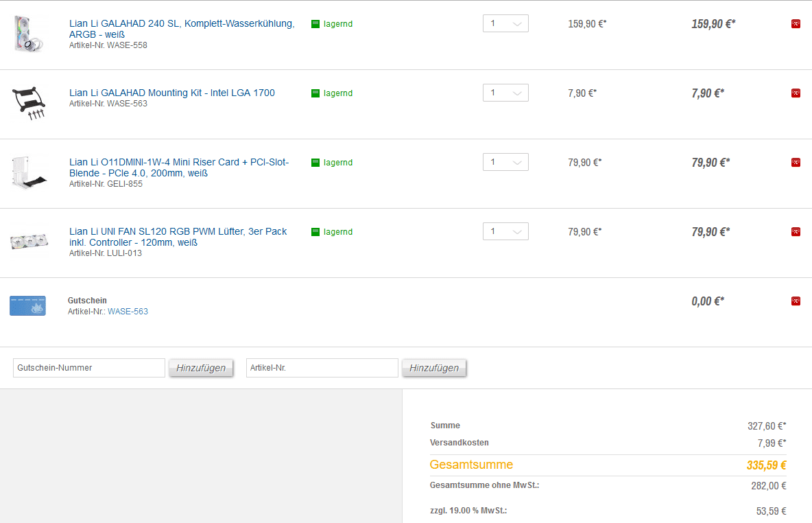Image resolution: width=812 pixels, height=523 pixels.
Task: Select the net total 282,00 €
Action: [769, 486]
